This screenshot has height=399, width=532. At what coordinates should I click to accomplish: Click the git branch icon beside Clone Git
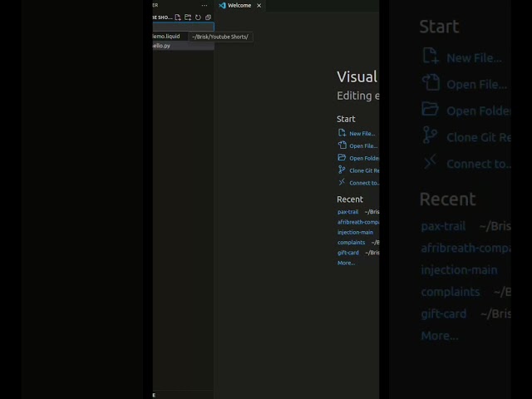click(x=342, y=170)
